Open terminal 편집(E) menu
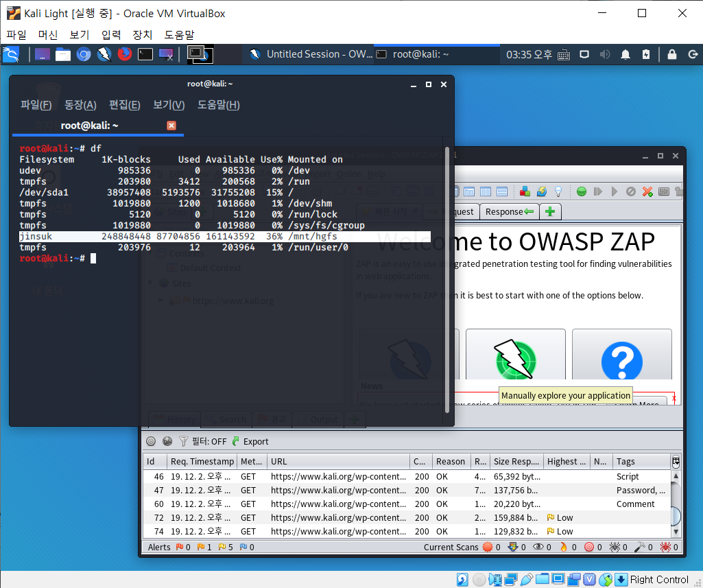 (x=125, y=105)
